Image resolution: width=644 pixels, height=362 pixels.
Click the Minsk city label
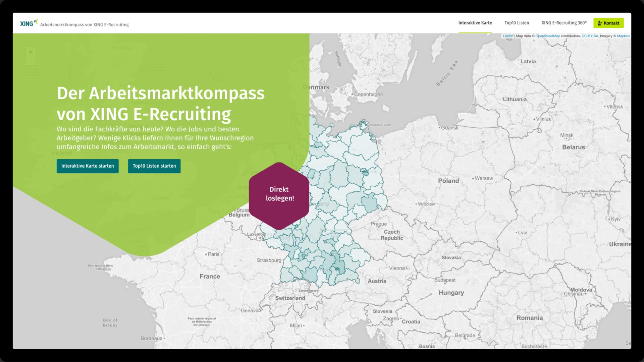click(567, 135)
